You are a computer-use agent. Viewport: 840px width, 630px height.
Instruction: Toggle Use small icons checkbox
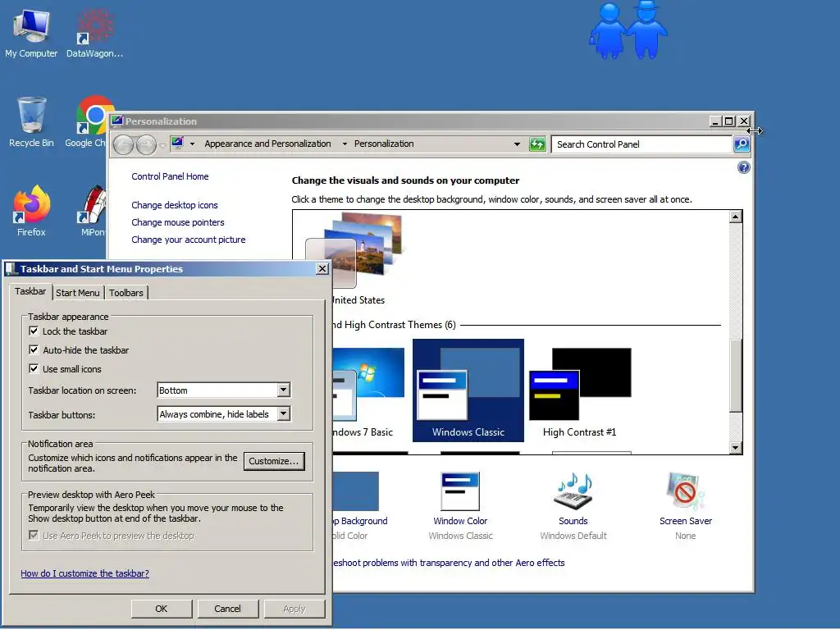coord(34,368)
